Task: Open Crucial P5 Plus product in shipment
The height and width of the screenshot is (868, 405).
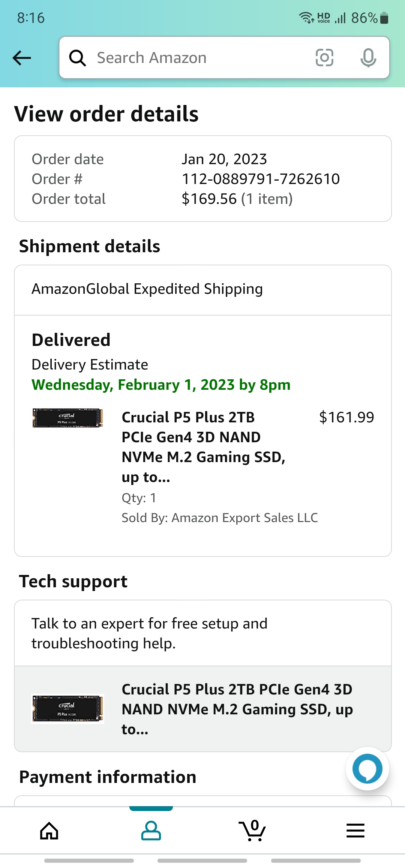Action: coord(204,447)
